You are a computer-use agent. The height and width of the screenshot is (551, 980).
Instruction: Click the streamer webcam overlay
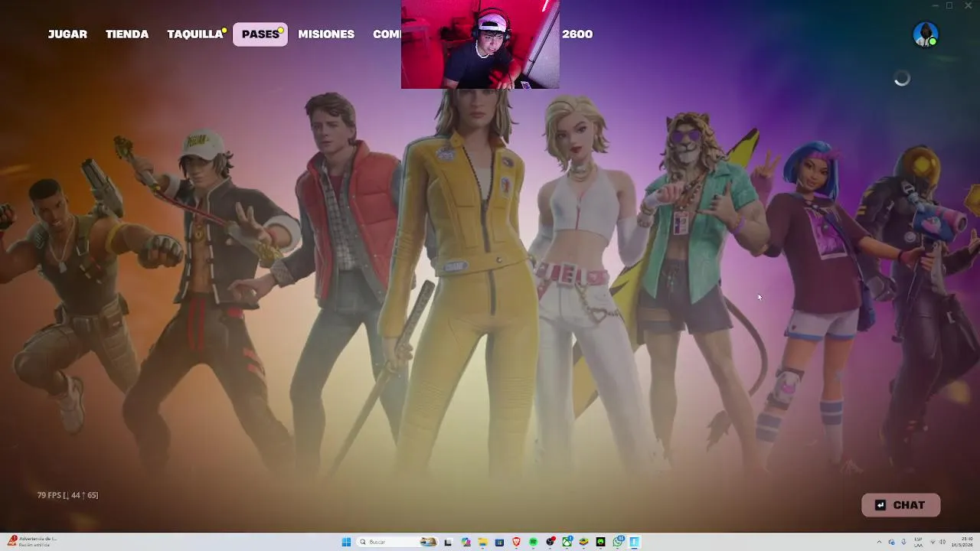480,44
